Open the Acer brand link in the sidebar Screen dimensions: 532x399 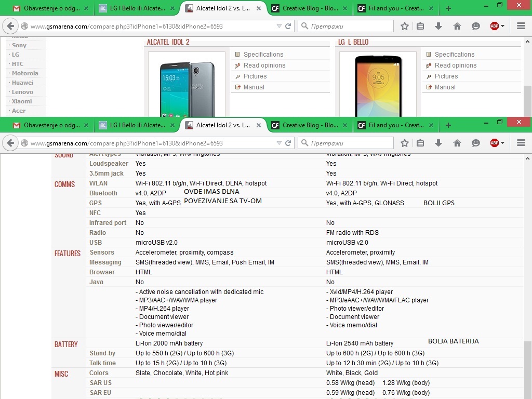point(19,111)
